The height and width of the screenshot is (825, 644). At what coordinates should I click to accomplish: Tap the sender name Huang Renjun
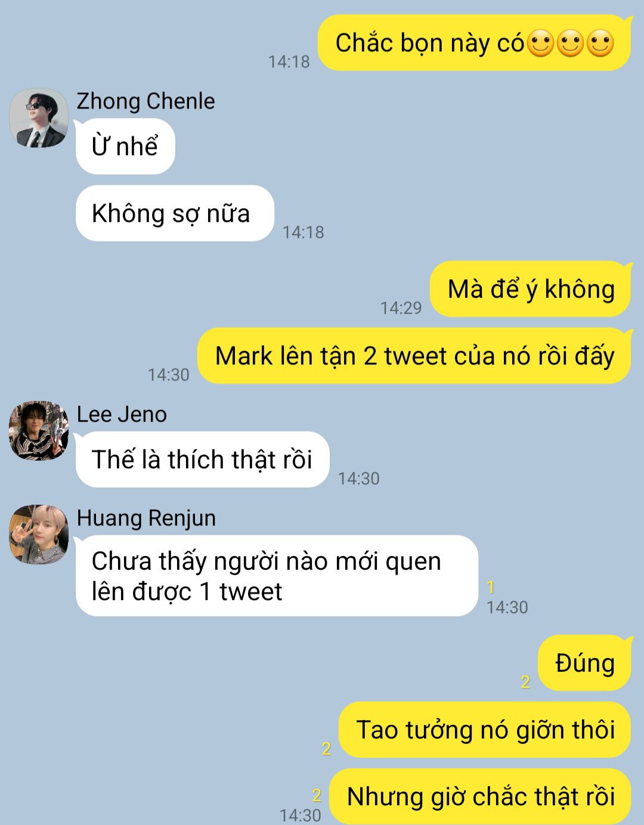[146, 518]
